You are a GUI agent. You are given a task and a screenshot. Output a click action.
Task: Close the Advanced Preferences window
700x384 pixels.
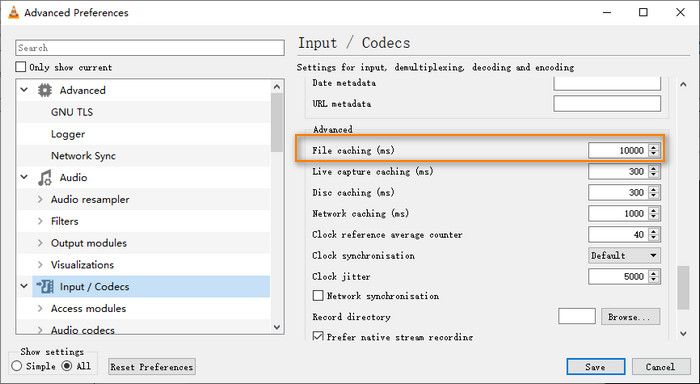680,12
